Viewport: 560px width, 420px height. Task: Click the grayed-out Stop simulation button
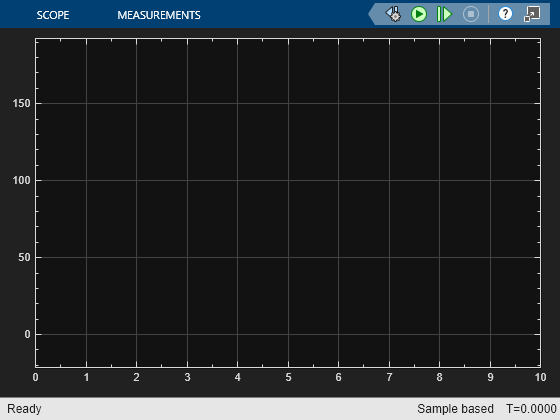(x=471, y=14)
